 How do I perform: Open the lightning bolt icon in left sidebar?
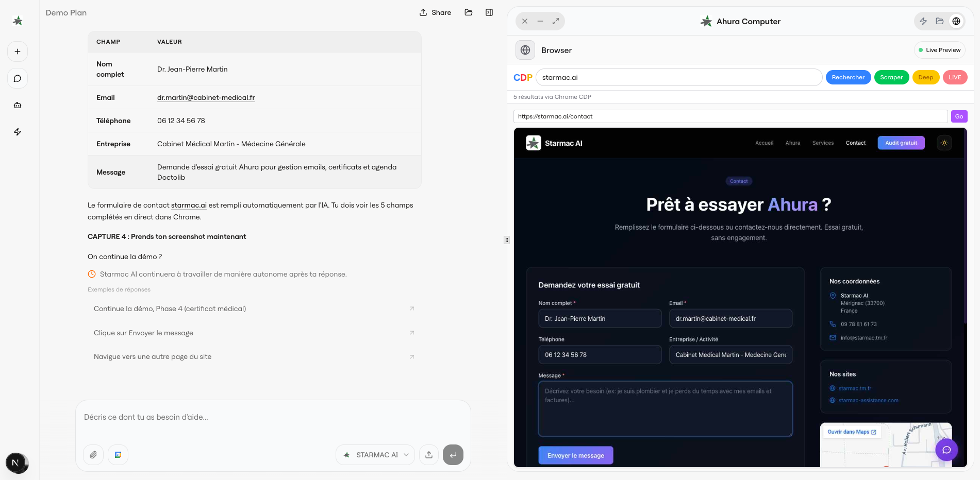[18, 132]
